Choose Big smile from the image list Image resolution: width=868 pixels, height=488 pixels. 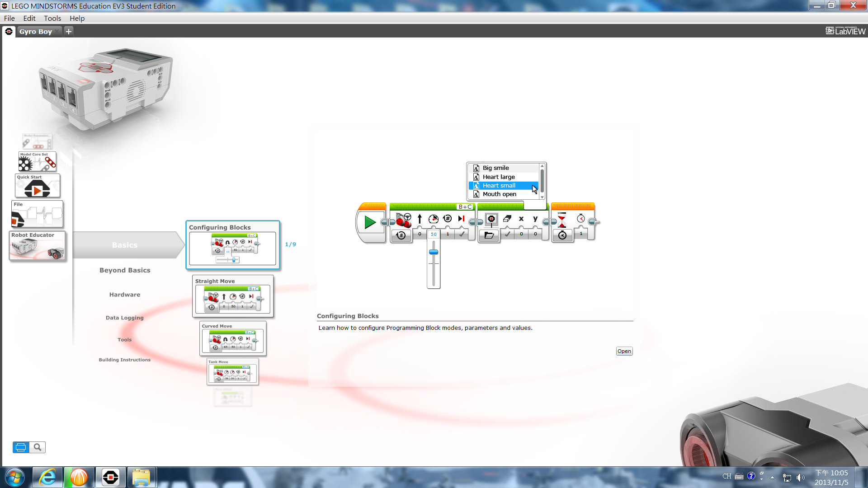(x=504, y=168)
